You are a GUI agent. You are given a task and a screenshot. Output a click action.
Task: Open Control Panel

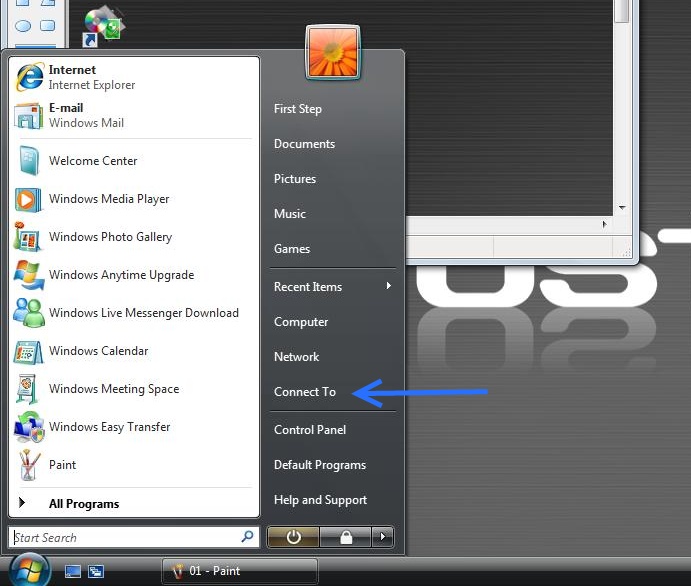(310, 430)
